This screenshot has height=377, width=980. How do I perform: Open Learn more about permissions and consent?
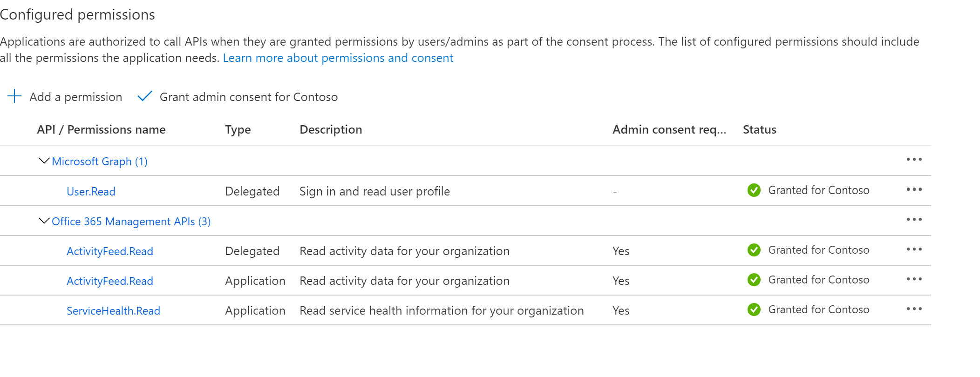(338, 58)
